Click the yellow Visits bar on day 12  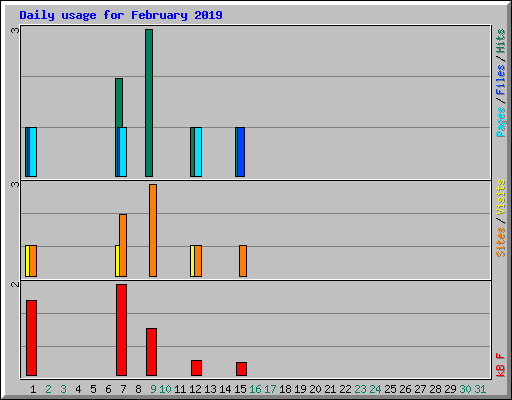(192, 261)
